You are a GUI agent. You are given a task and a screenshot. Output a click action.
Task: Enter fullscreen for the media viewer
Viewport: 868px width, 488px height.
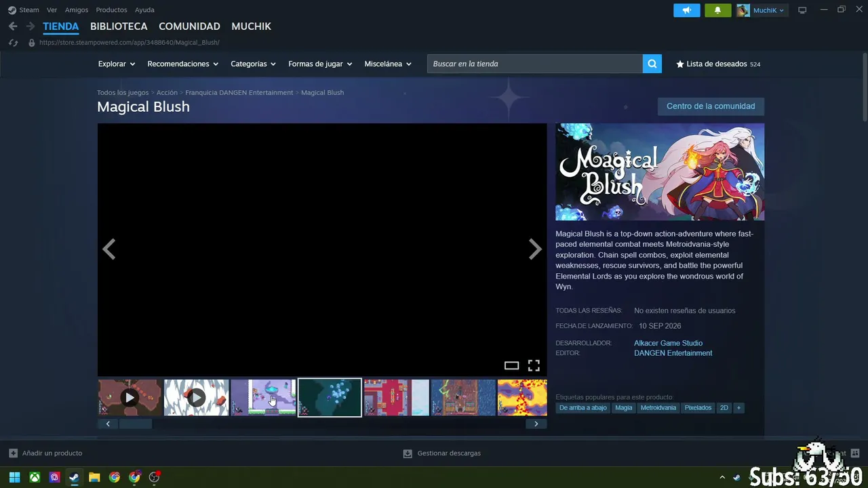(534, 365)
